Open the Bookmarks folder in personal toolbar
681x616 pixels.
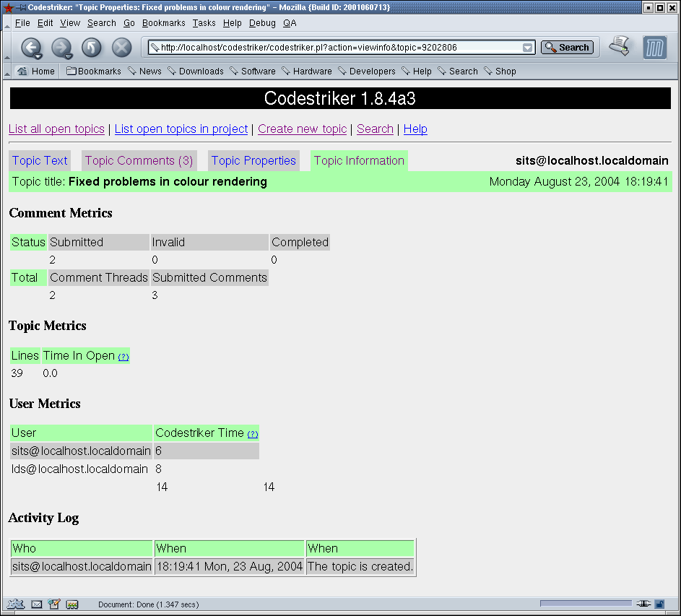tap(94, 71)
